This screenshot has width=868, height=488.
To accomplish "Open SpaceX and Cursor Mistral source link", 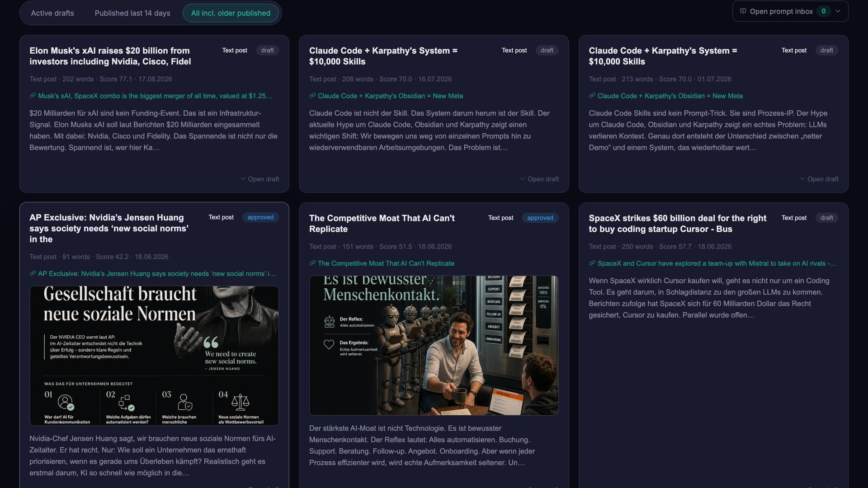I will [x=717, y=263].
